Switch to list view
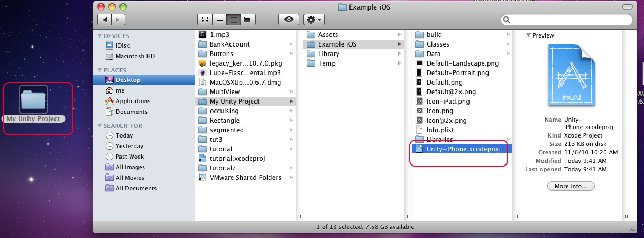This screenshot has height=238, width=644. (219, 20)
